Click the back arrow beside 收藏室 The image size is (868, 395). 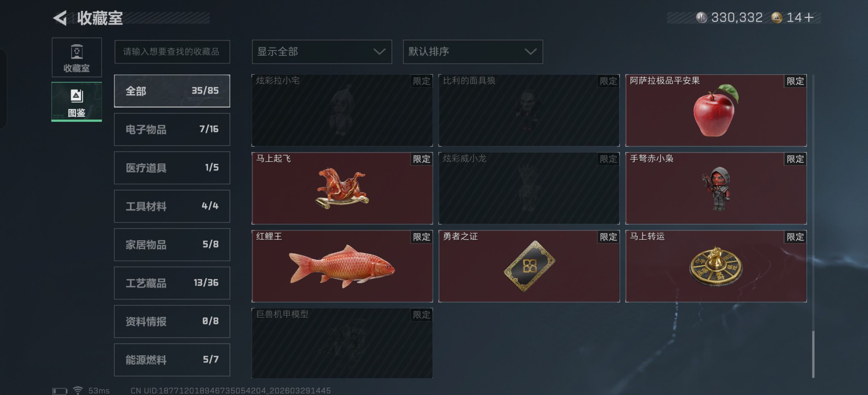[60, 18]
